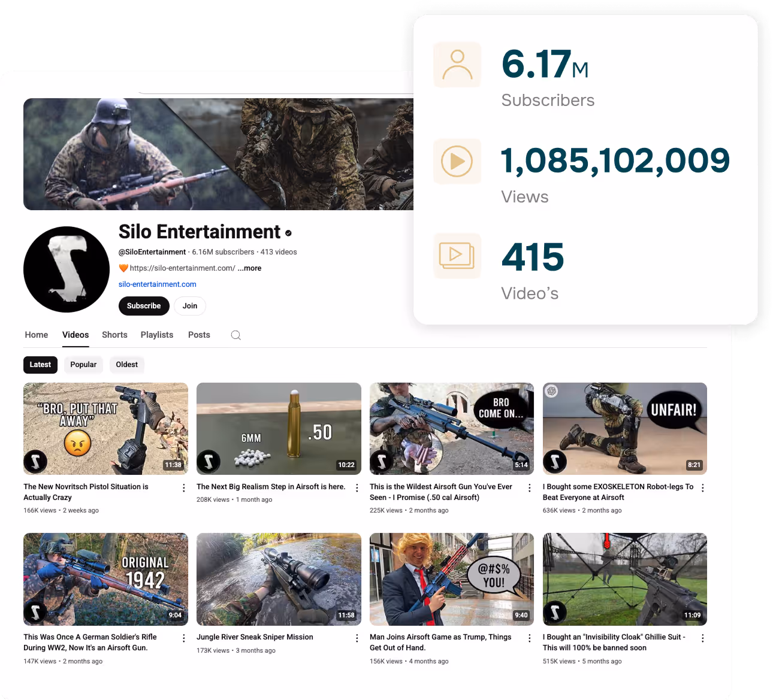Viewport: 776px width, 700px height.
Task: Open options menu for German Soldier's Rifle video
Action: coord(183,638)
